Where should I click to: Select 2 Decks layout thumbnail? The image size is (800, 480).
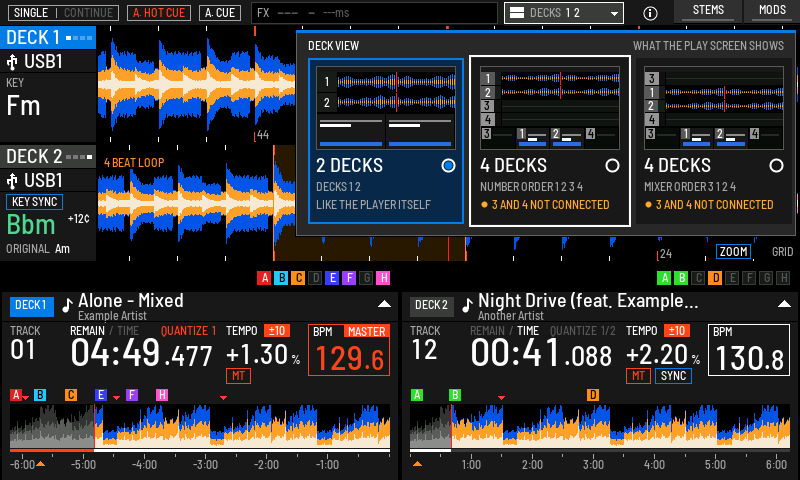(x=386, y=108)
